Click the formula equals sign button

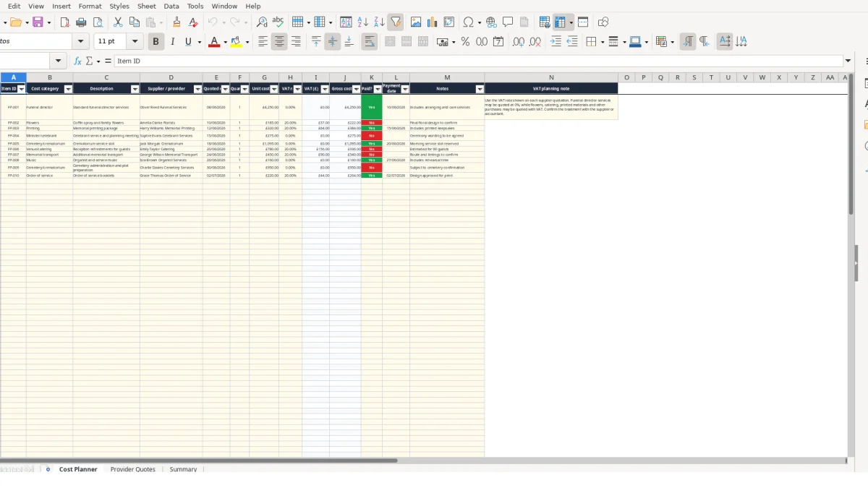click(x=108, y=61)
